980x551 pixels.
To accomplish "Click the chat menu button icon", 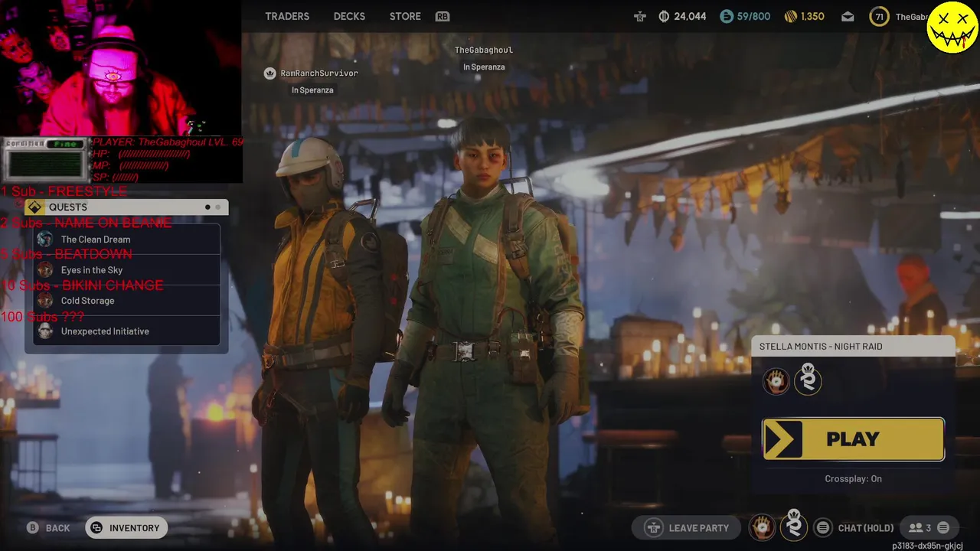I will pyautogui.click(x=823, y=528).
